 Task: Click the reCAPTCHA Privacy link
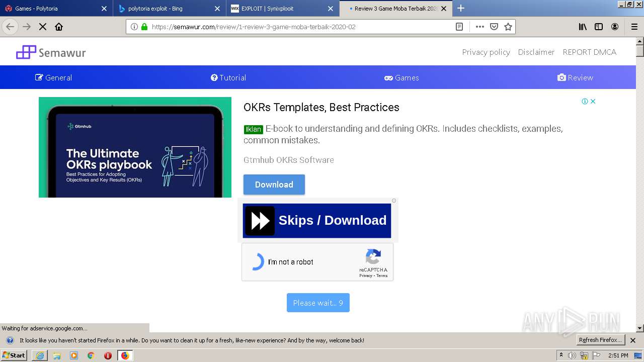click(x=366, y=276)
